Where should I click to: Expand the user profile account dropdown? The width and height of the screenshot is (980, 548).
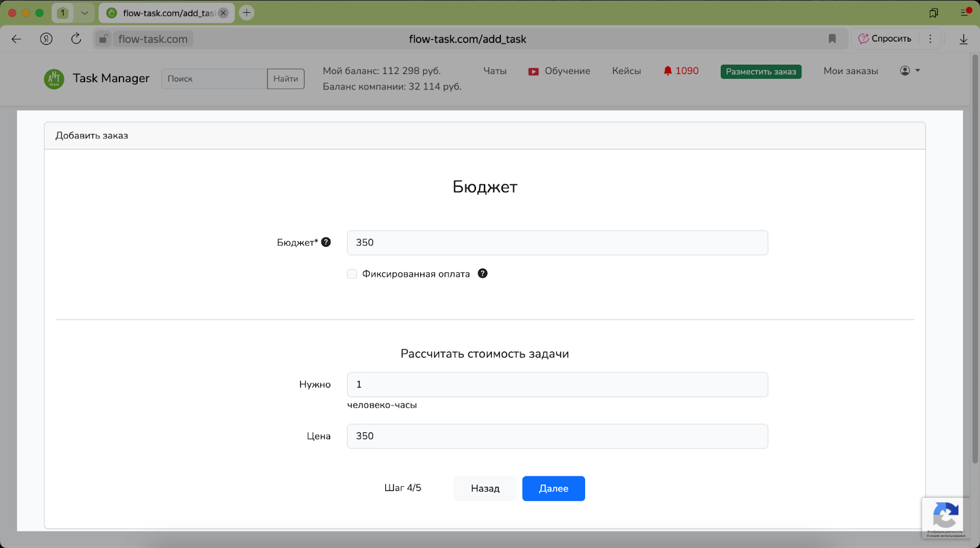point(910,71)
